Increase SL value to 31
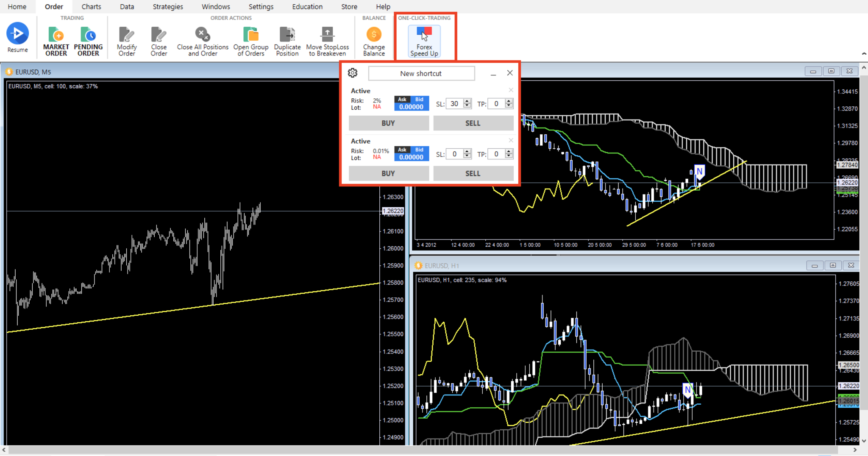 click(x=467, y=101)
